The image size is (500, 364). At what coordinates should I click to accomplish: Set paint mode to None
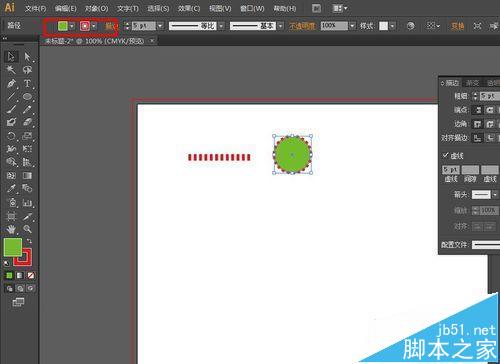[31, 275]
